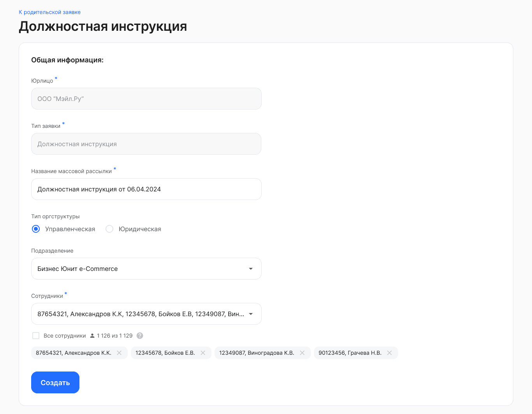
Task: Click the 90123456, Грачева Н.В. chip label
Action: (x=350, y=353)
